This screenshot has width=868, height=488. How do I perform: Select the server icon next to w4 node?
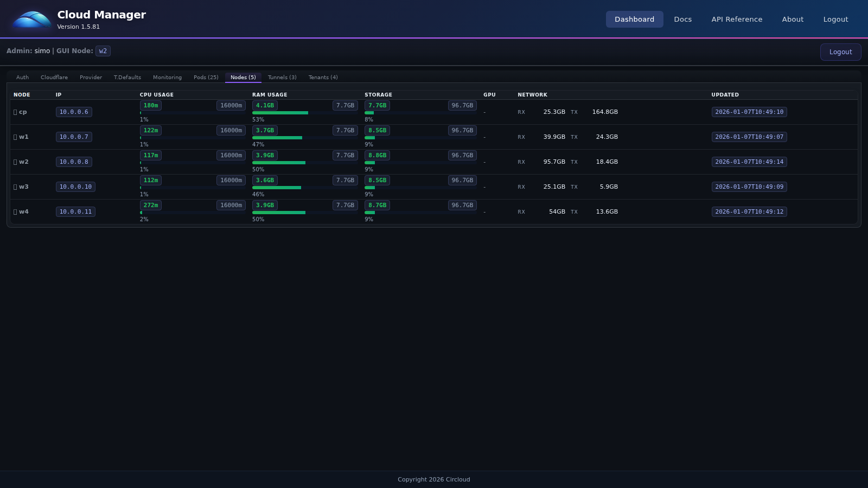click(15, 211)
